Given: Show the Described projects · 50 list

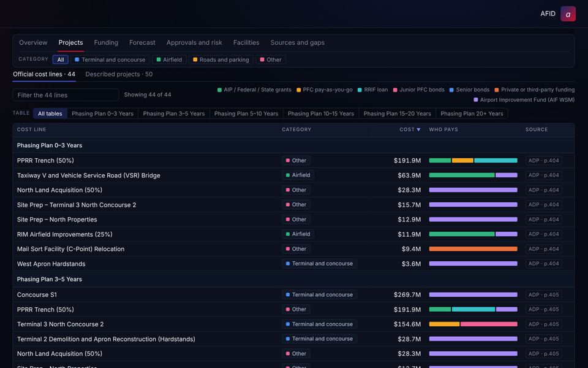Looking at the screenshot, I should (x=119, y=74).
